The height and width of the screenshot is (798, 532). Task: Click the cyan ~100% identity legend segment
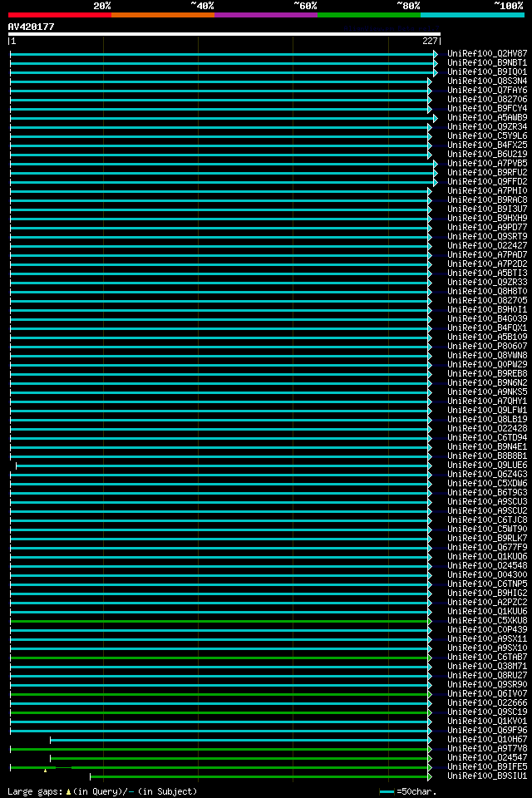(472, 15)
